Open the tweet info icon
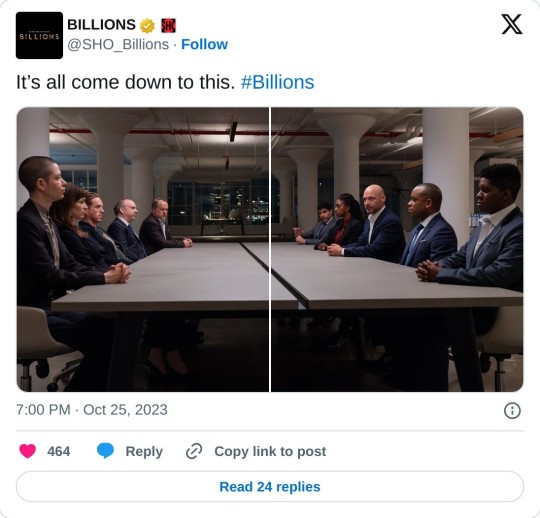 (512, 411)
